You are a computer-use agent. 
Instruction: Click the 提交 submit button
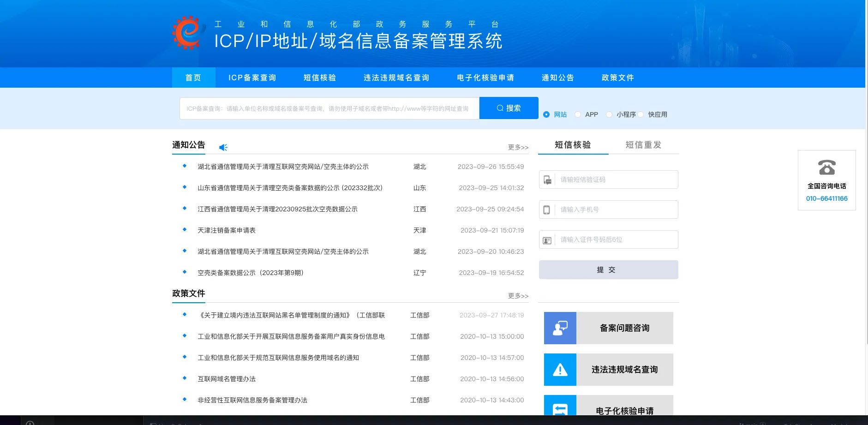pos(608,269)
